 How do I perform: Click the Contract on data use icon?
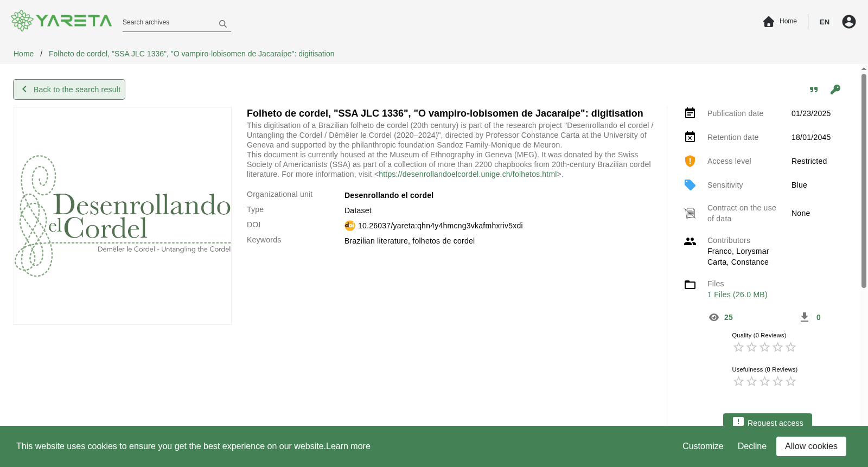pyautogui.click(x=690, y=213)
